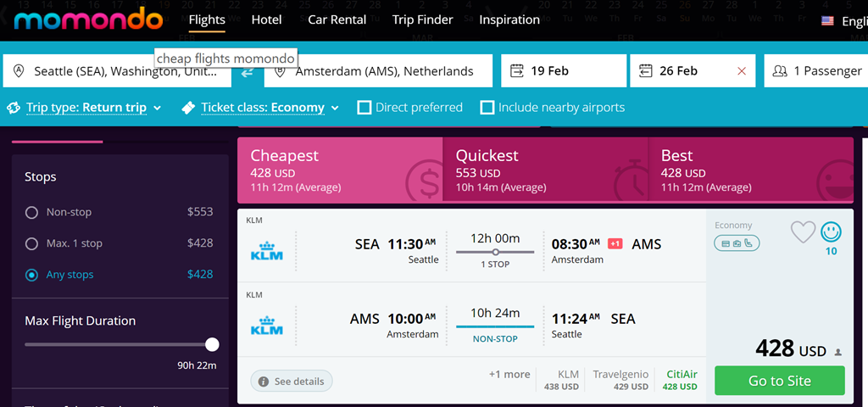Screen dimensions: 868x407
Task: Click the swap origin and destination arrows
Action: pos(248,72)
